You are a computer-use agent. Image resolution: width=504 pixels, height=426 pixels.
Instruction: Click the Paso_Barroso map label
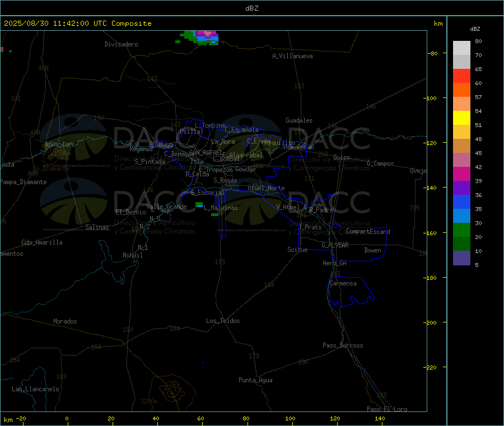(343, 345)
